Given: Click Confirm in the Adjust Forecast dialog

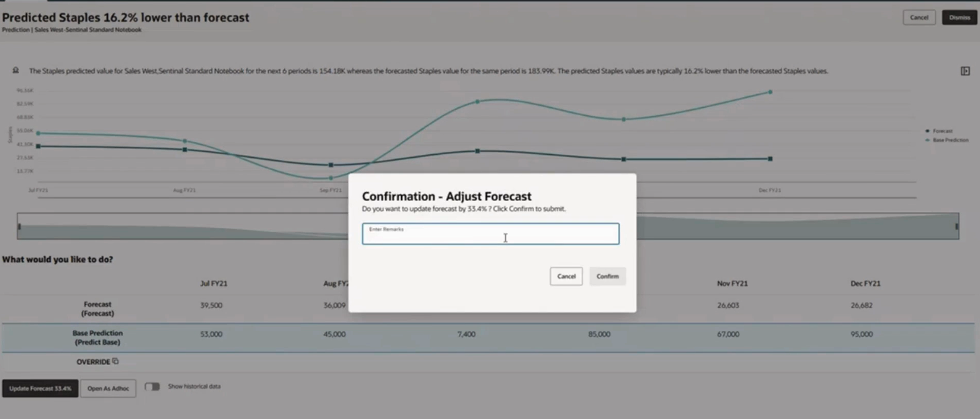Looking at the screenshot, I should click(x=607, y=276).
